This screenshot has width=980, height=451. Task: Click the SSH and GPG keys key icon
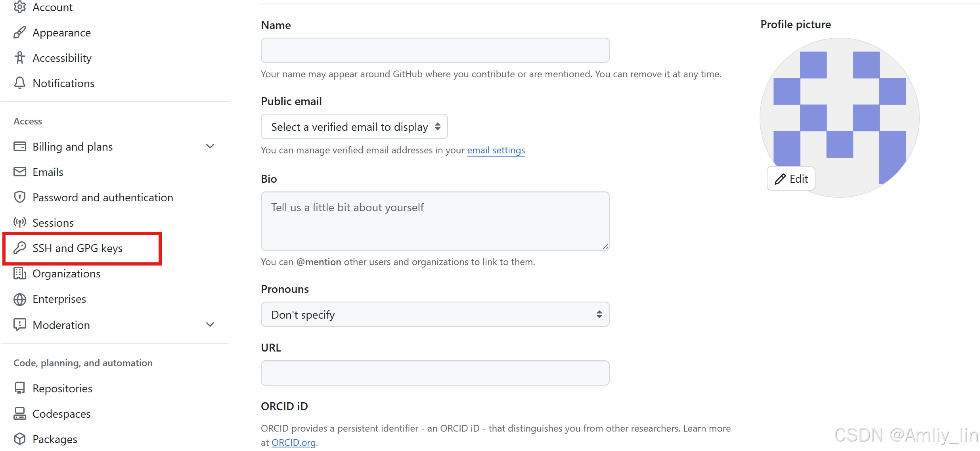19,248
